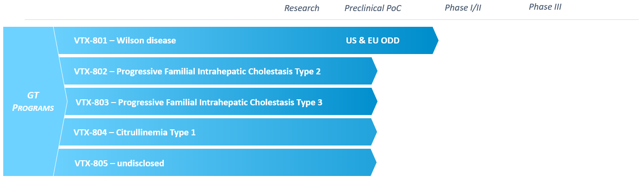Select the Phase III header

click(545, 7)
